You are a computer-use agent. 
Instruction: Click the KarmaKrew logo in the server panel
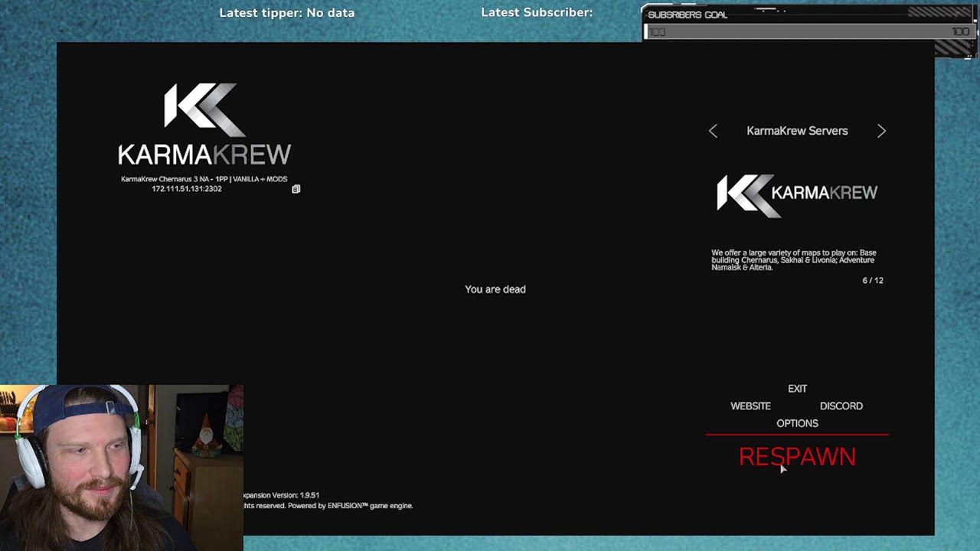pyautogui.click(x=797, y=195)
